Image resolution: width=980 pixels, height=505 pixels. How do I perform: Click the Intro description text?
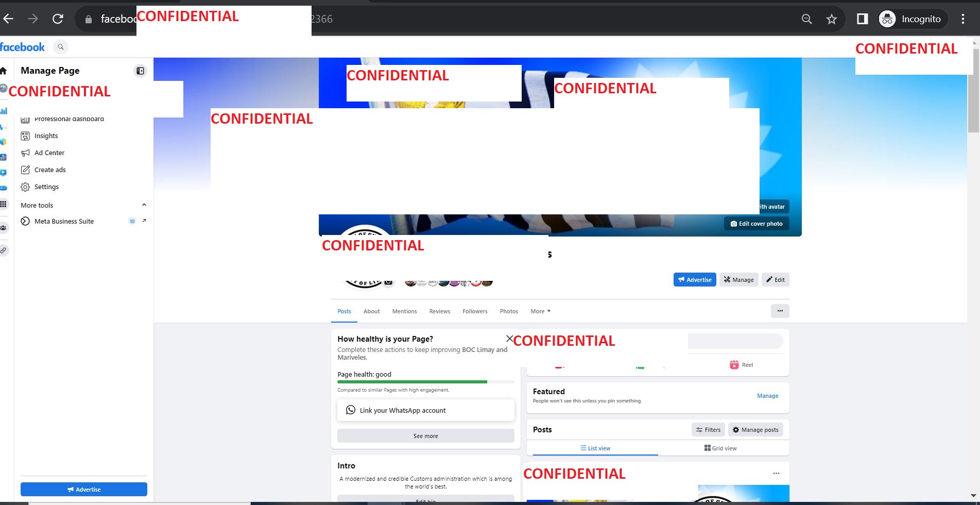coord(426,482)
